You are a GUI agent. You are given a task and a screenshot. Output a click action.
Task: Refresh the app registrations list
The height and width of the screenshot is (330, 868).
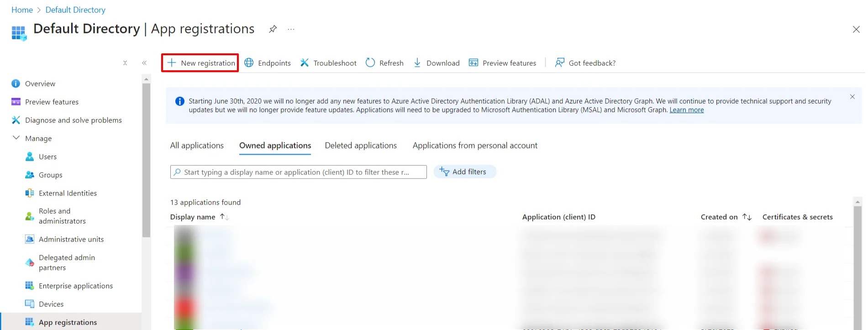click(384, 63)
